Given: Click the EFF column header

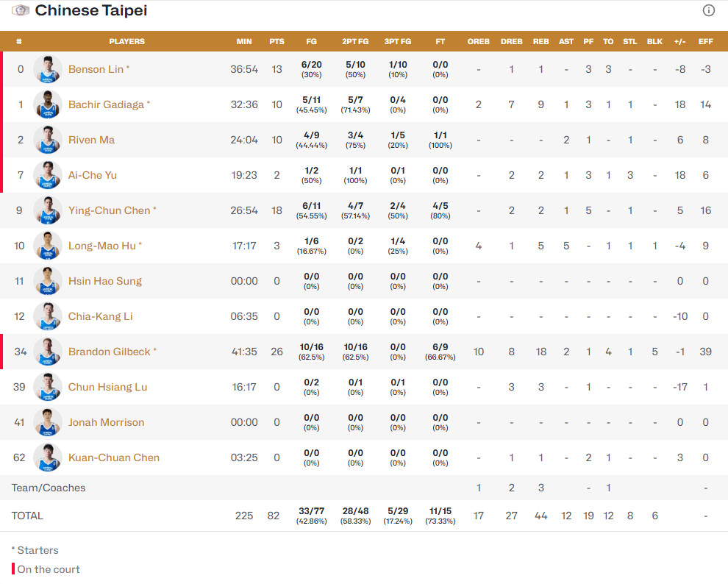Looking at the screenshot, I should coord(706,41).
